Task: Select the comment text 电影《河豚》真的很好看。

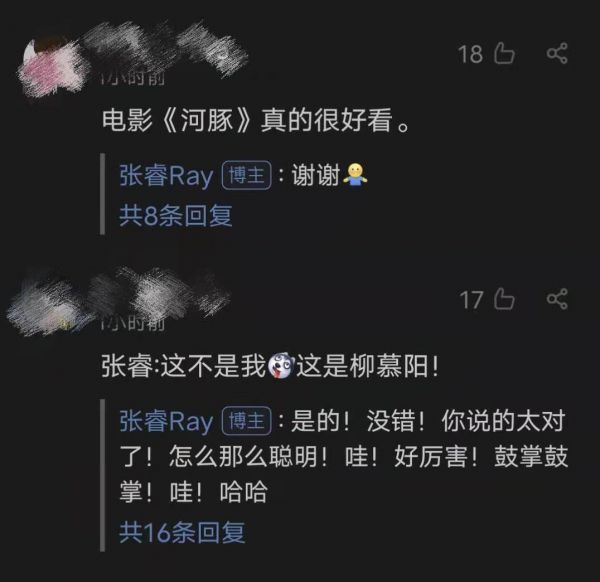Action: 255,120
